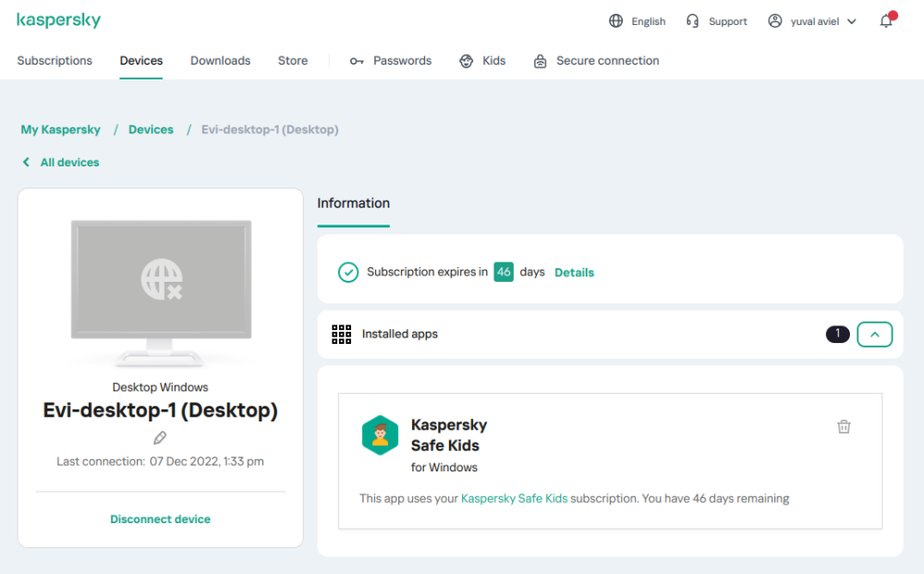Go to the Downloads tab

click(220, 61)
